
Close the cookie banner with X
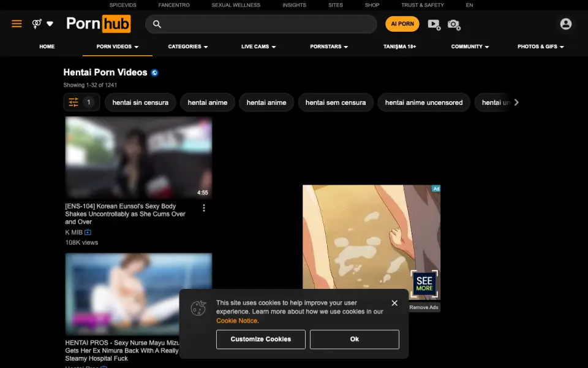click(x=394, y=303)
